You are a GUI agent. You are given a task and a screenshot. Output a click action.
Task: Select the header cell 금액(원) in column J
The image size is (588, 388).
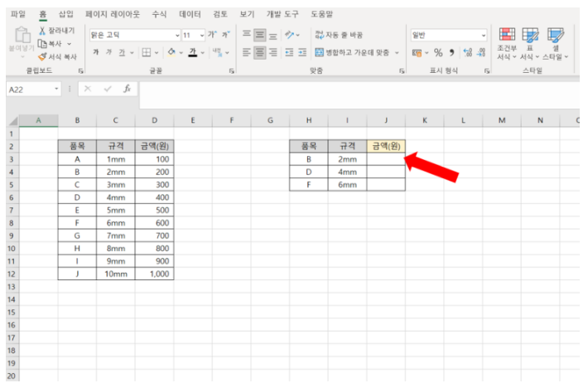386,146
